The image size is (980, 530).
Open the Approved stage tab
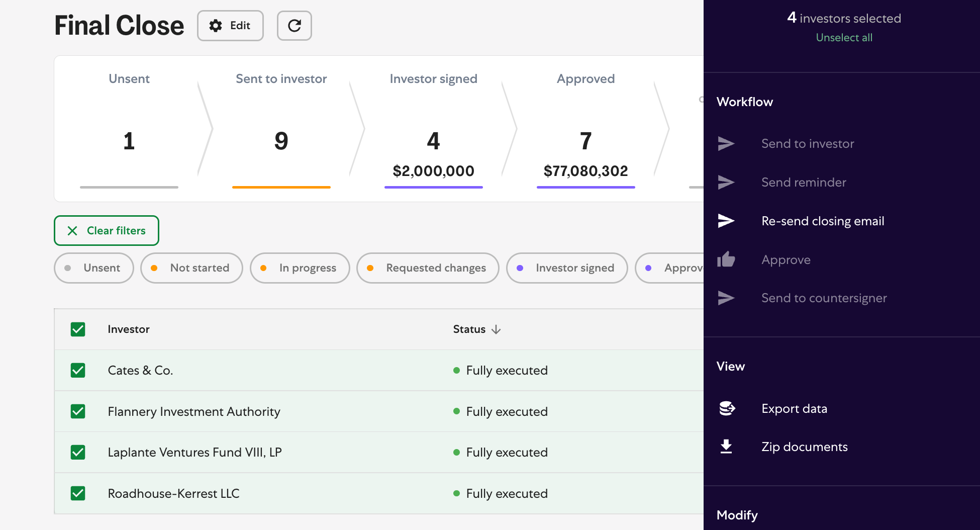coord(585,131)
